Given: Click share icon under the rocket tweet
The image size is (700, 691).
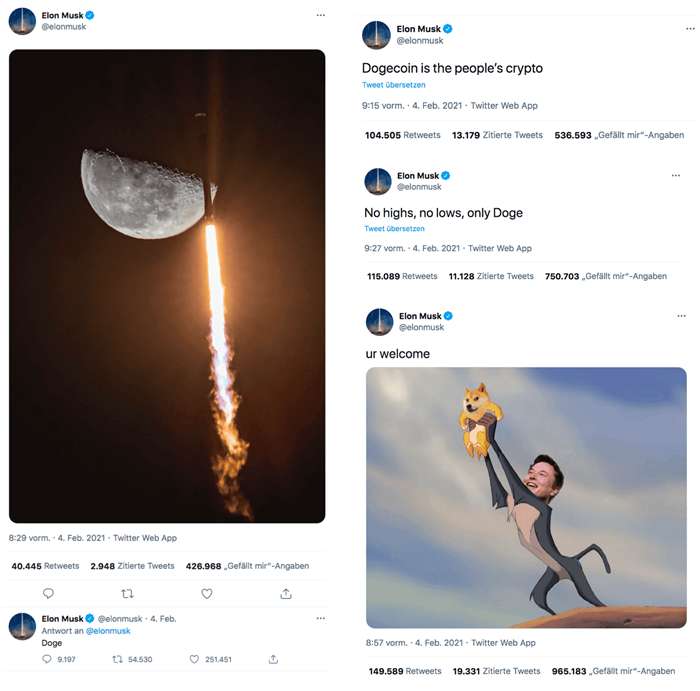Looking at the screenshot, I should [x=286, y=593].
